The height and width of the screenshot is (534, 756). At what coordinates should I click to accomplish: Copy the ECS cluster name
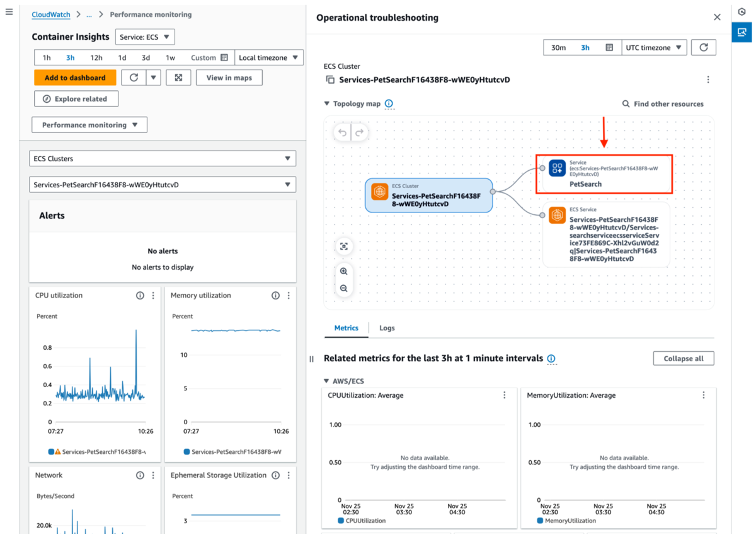pyautogui.click(x=330, y=80)
